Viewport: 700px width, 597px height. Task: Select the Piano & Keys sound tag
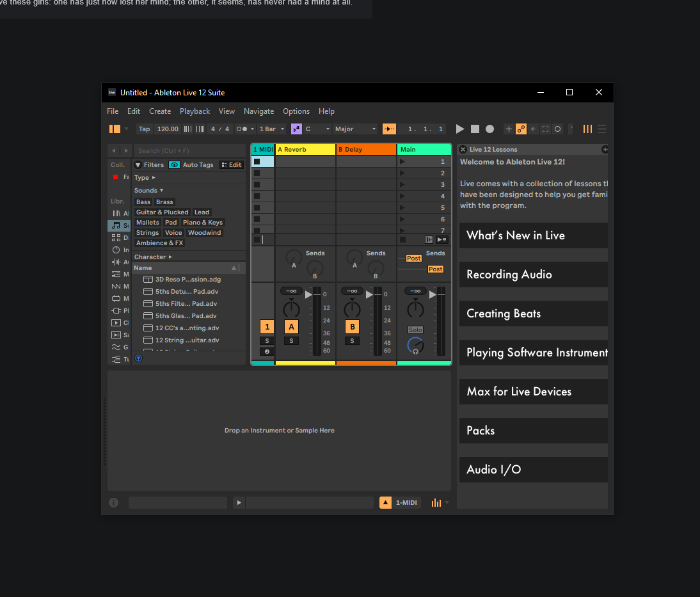click(x=203, y=223)
